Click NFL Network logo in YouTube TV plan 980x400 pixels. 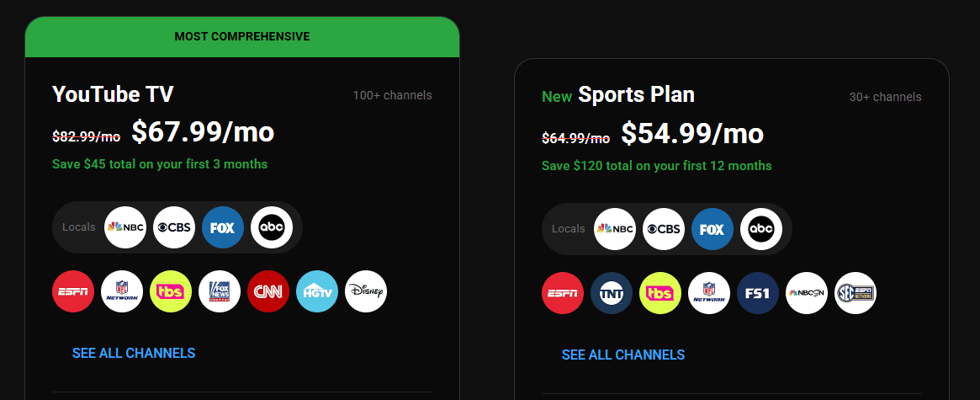[x=122, y=291]
